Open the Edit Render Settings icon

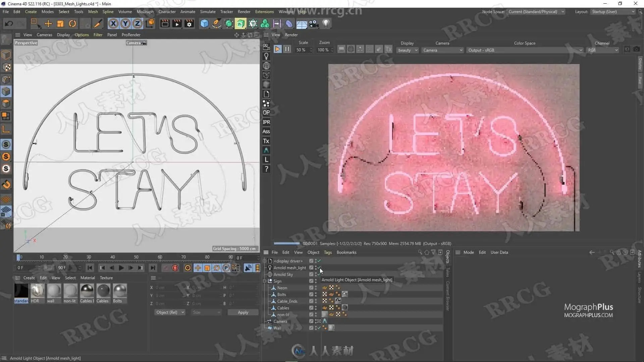point(189,23)
